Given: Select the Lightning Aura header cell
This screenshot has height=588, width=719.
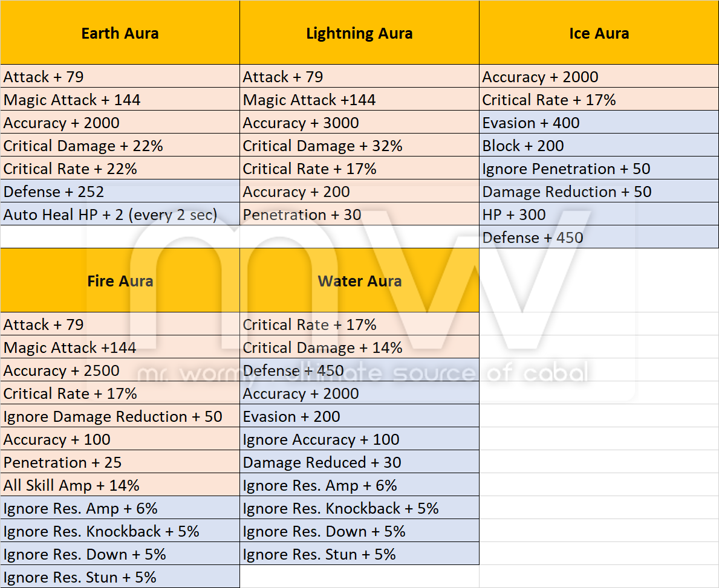Looking at the screenshot, I should pos(359,33).
